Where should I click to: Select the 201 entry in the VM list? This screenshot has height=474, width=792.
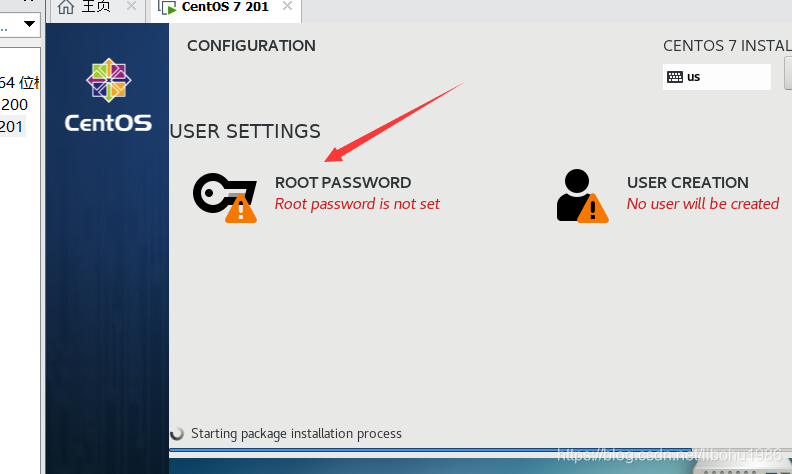click(11, 126)
